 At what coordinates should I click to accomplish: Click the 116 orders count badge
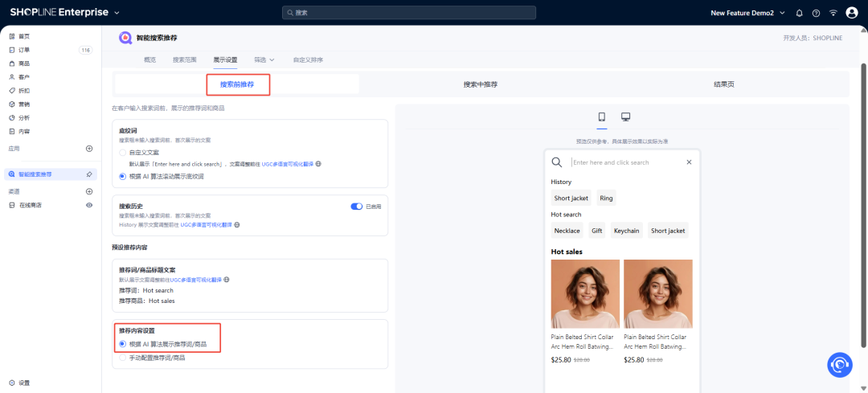(86, 51)
